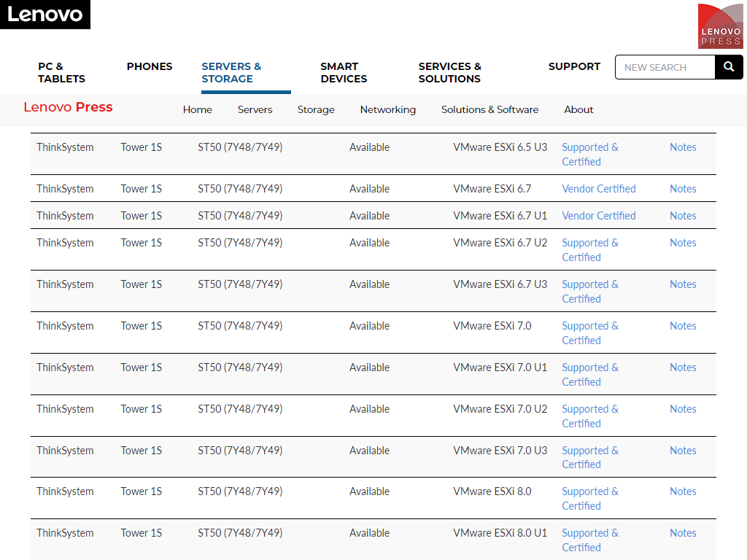Open the PC & Tablets menu
This screenshot has width=747, height=560.
[x=61, y=72]
